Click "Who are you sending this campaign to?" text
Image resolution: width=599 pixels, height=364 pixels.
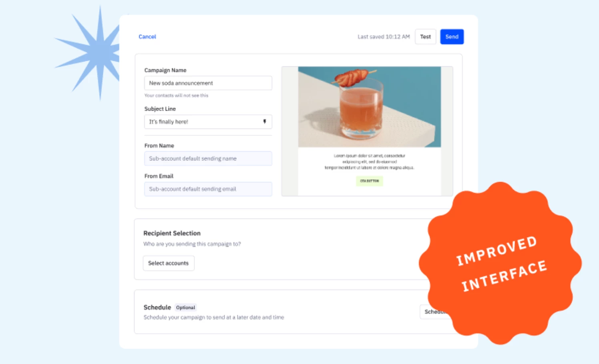point(192,244)
